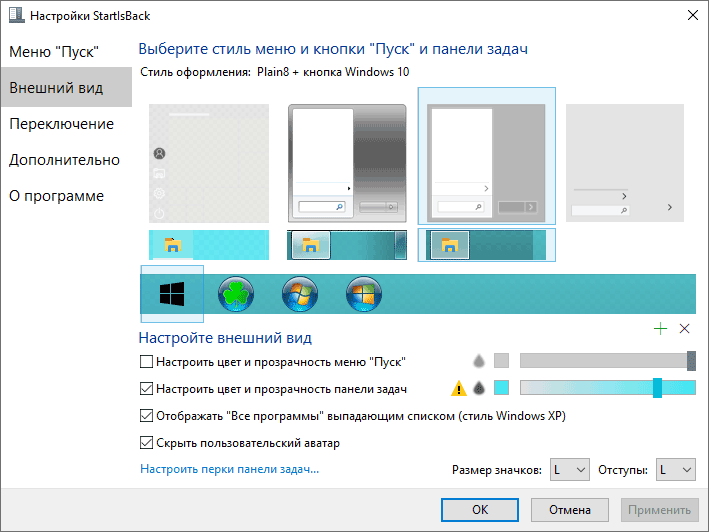Click the taskbar color warning icon
Image resolution: width=709 pixels, height=532 pixels.
tap(458, 388)
